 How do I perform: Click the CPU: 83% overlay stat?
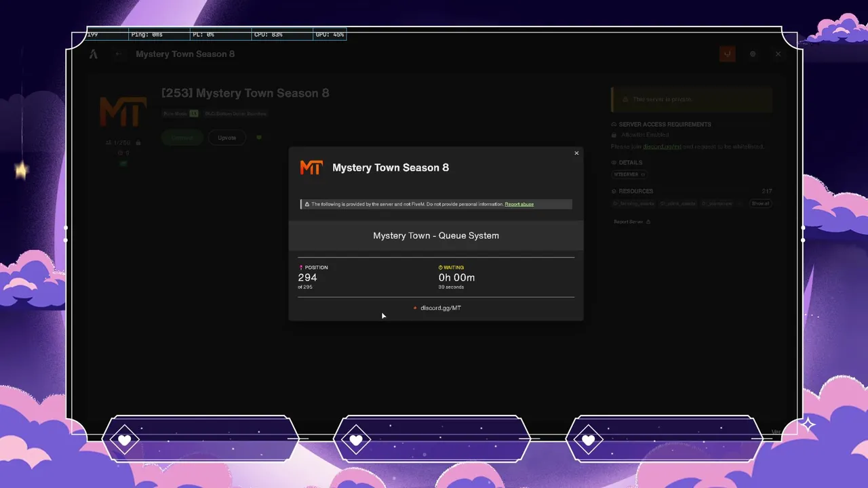[x=269, y=34]
